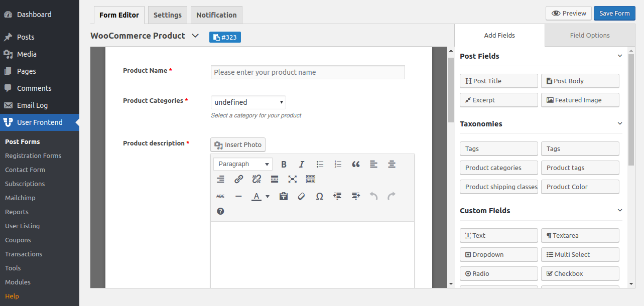Viewport: 644px width, 306px height.
Task: Align text right in the editor
Action: tap(220, 179)
